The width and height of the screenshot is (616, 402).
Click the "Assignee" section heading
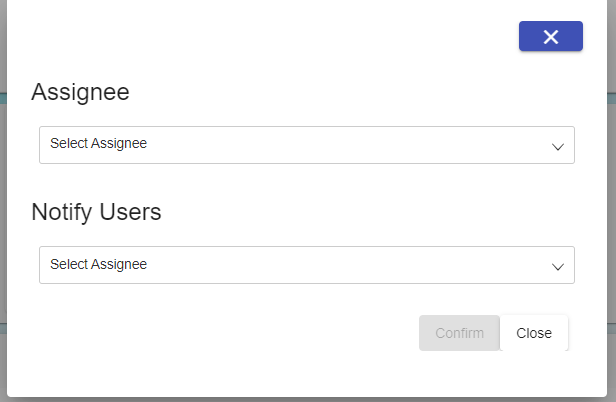click(x=80, y=92)
